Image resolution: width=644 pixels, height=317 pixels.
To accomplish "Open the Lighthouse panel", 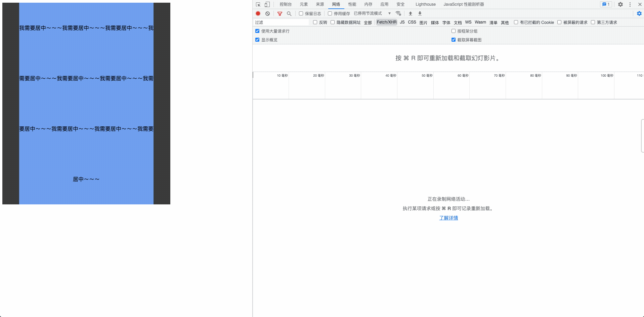I will coord(425,4).
